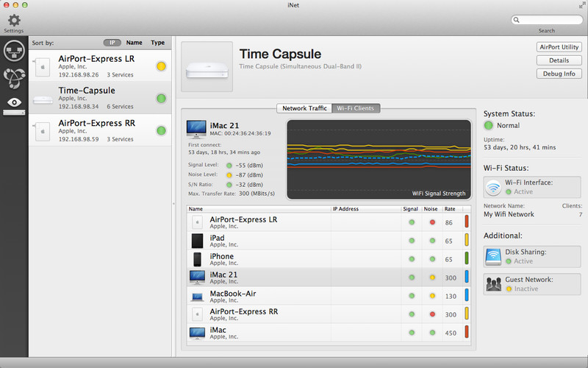
Task: Switch to the Wi-Fi Clients tab
Action: (356, 108)
